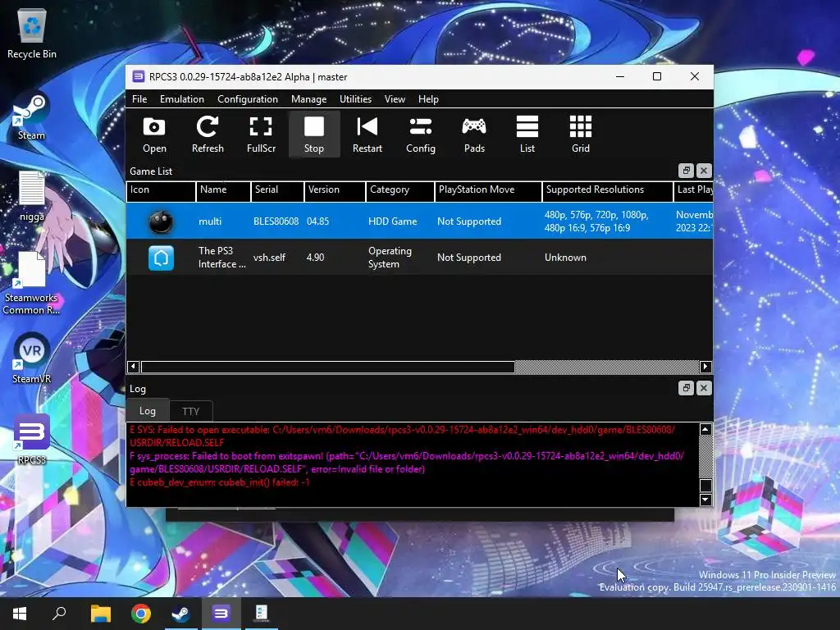The image size is (840, 630).
Task: Sort by the Icon column header
Action: coord(162,190)
